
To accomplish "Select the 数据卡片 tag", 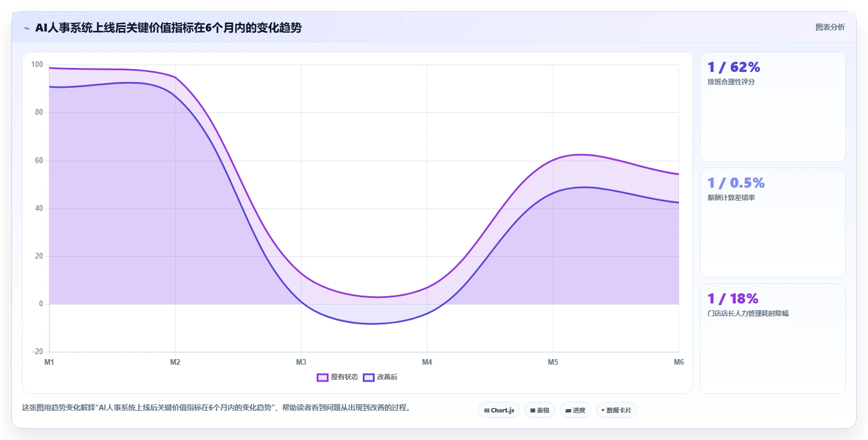I will [616, 410].
